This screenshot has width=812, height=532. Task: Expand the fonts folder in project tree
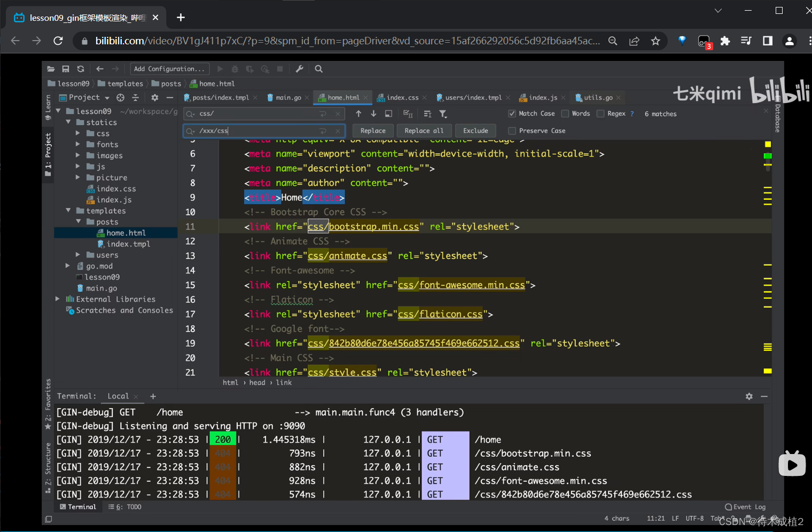[x=78, y=144]
